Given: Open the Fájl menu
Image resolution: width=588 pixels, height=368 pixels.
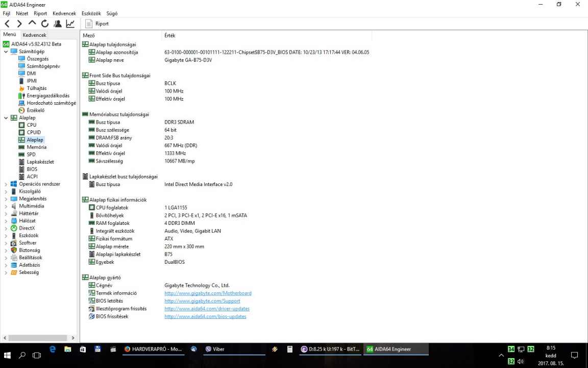Looking at the screenshot, I should [x=6, y=13].
